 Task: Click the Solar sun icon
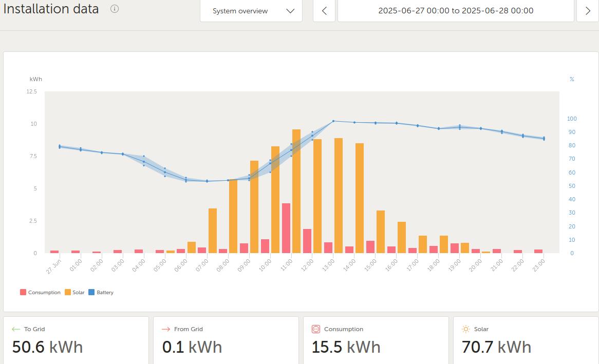pos(465,329)
